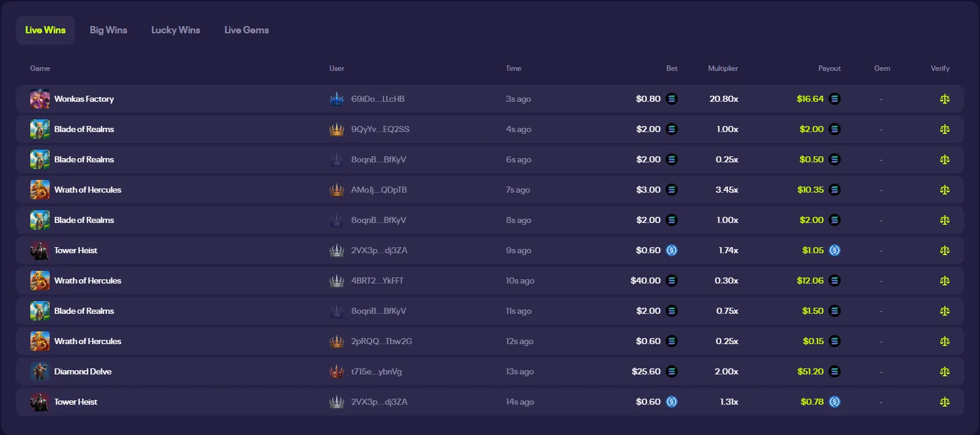980x435 pixels.
Task: Click the $16.64 payout amount
Action: coord(810,99)
